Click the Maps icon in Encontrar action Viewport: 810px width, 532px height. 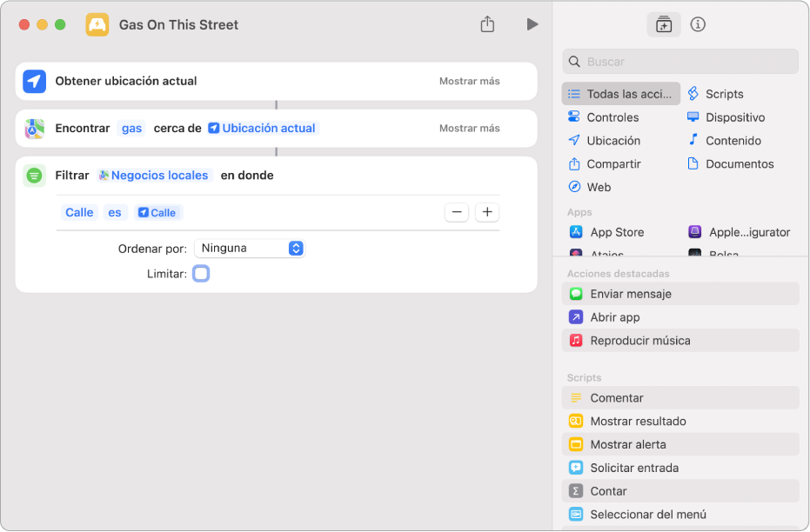click(x=34, y=129)
